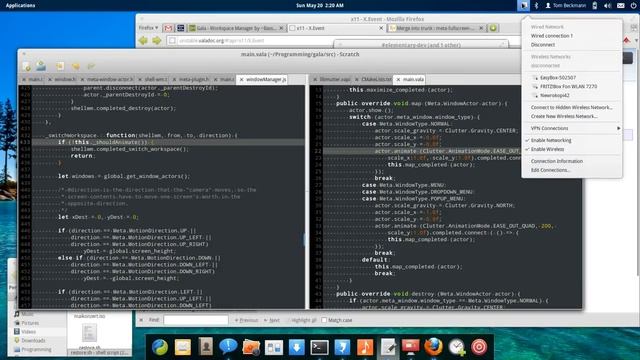Open the Terminal from the dock
Image resolution: width=640 pixels, height=360 pixels.
click(319, 347)
